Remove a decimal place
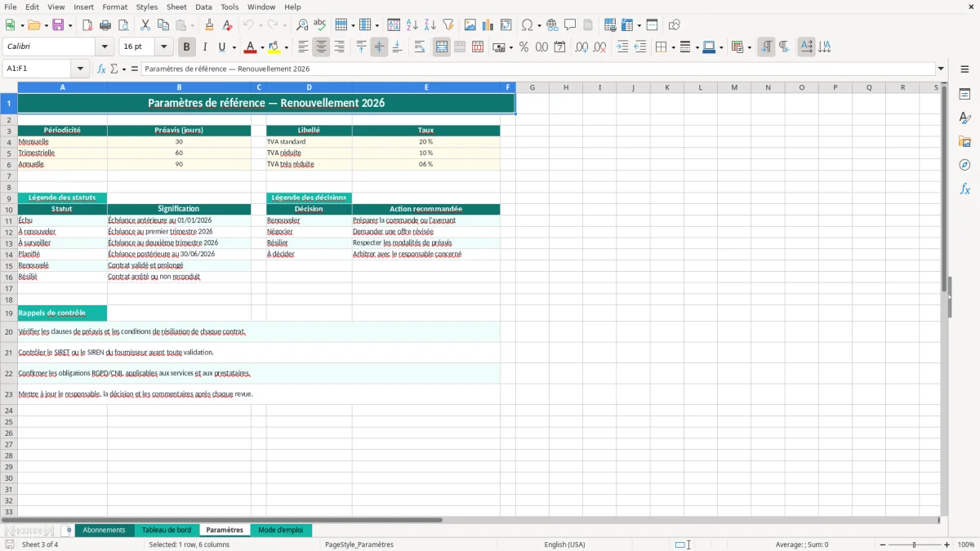This screenshot has height=551, width=980. [599, 47]
